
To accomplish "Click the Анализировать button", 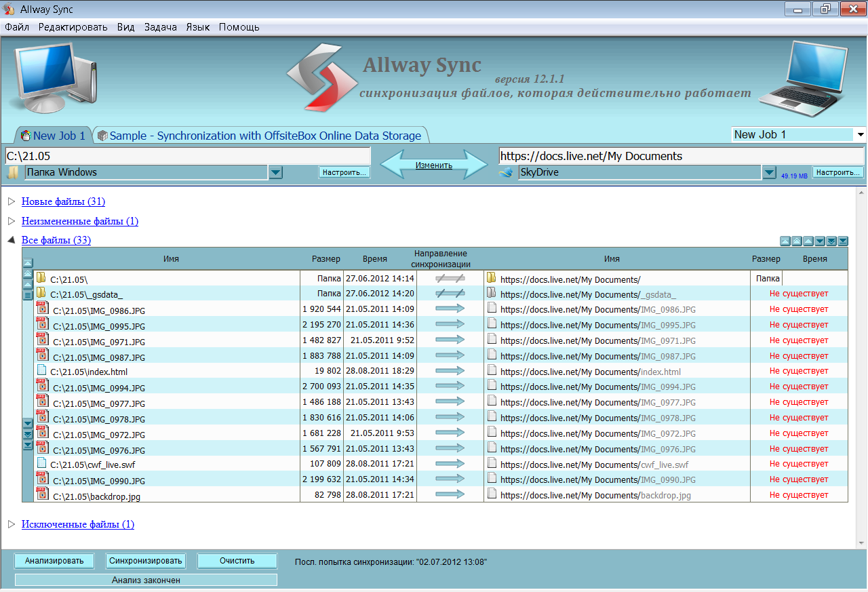I will [54, 561].
